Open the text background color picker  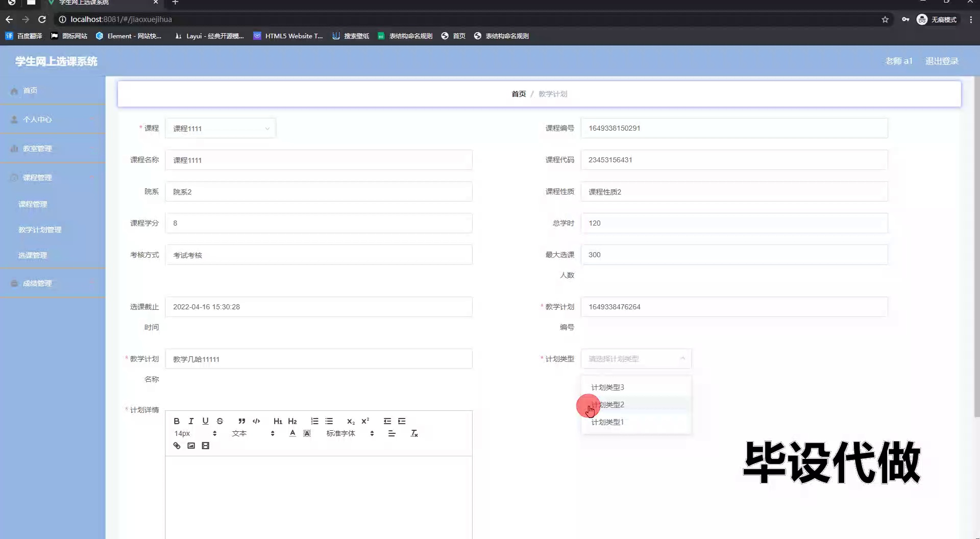[307, 433]
